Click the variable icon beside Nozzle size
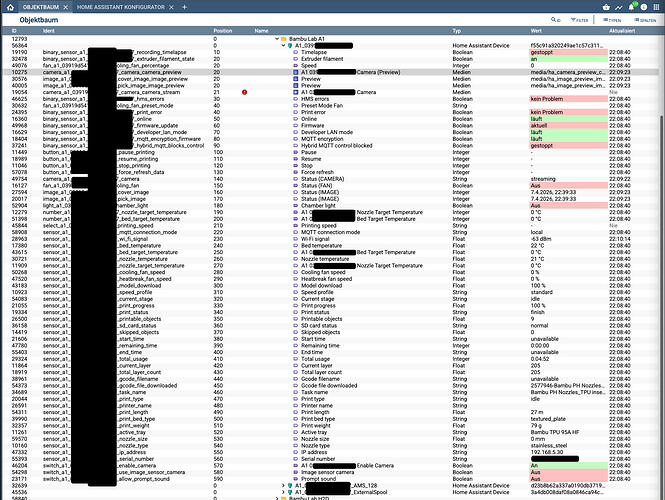Image resolution: width=665 pixels, height=500 pixels. (296, 439)
